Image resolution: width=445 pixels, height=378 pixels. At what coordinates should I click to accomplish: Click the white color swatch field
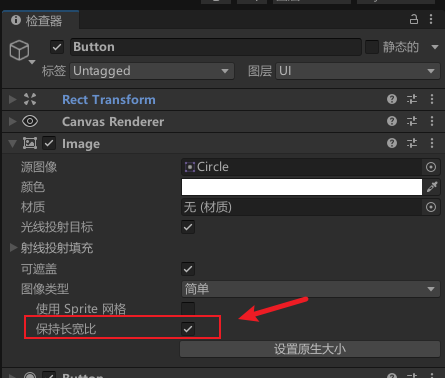coord(302,187)
